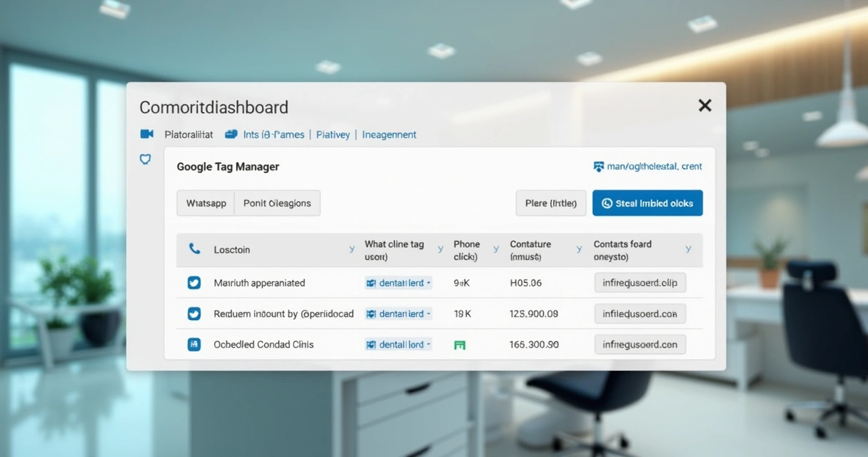Click the filter chevron beside Losctoin header
868x457 pixels.
pos(350,250)
